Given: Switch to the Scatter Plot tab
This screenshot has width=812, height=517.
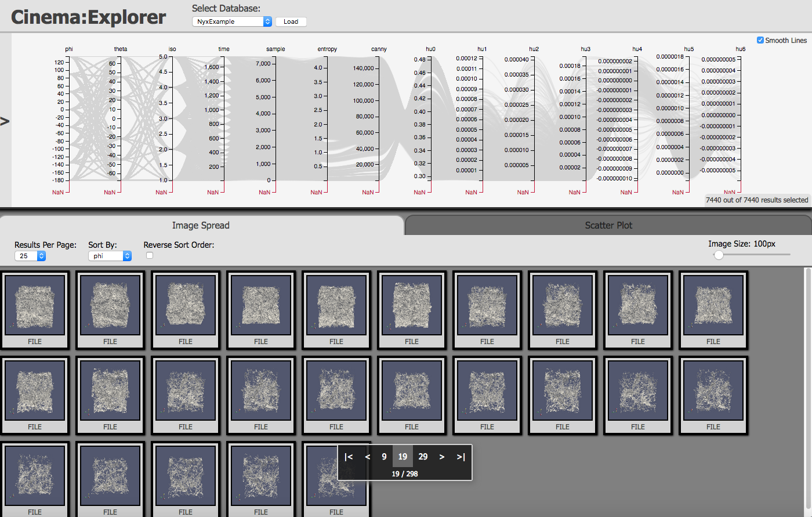Looking at the screenshot, I should click(x=608, y=225).
